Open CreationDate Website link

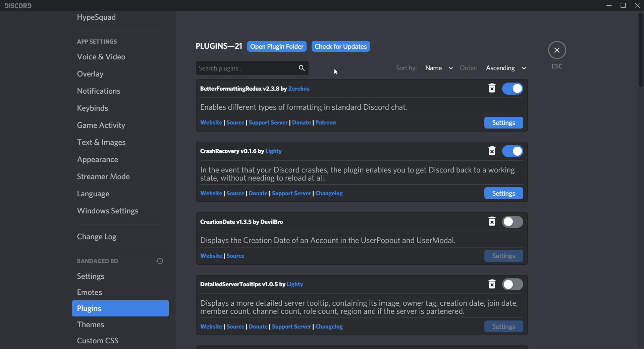click(x=211, y=256)
